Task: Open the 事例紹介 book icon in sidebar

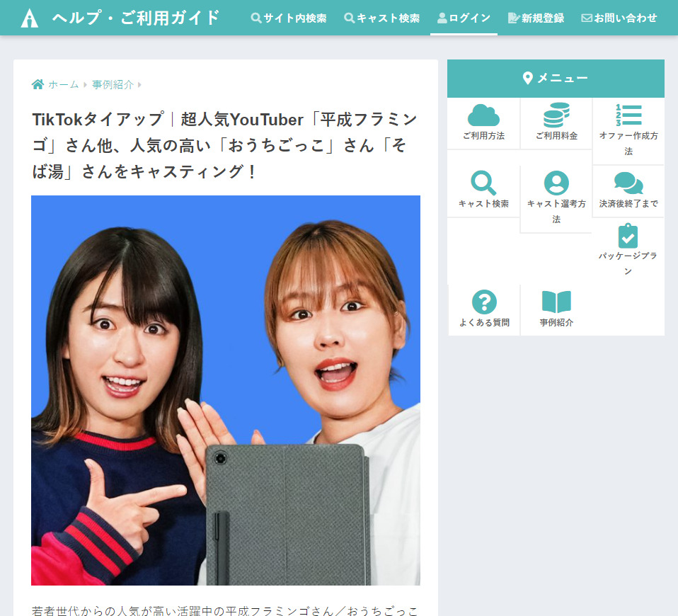Action: [x=556, y=301]
